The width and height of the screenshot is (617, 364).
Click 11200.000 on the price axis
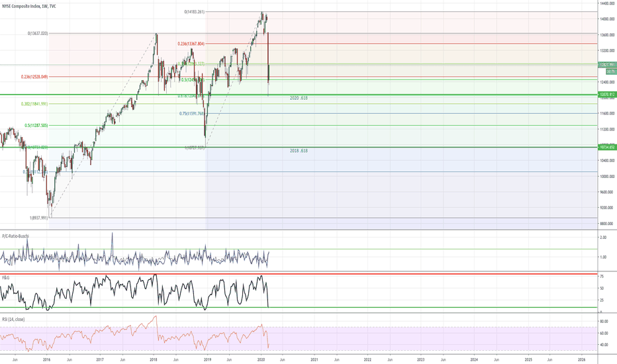pyautogui.click(x=607, y=129)
